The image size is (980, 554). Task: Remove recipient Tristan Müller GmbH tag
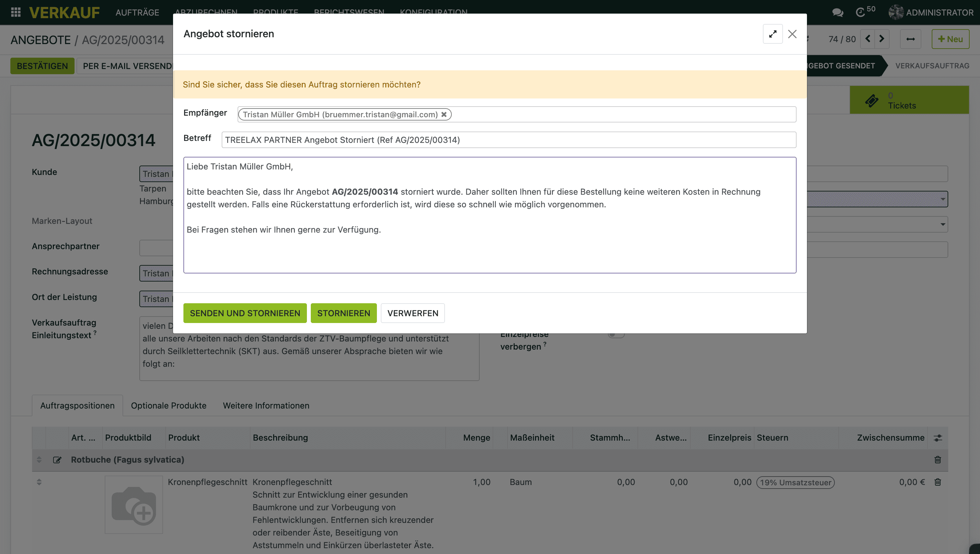pos(444,115)
